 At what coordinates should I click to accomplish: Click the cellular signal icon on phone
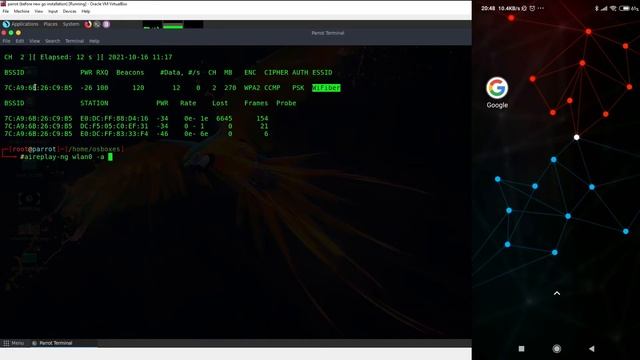pos(604,8)
